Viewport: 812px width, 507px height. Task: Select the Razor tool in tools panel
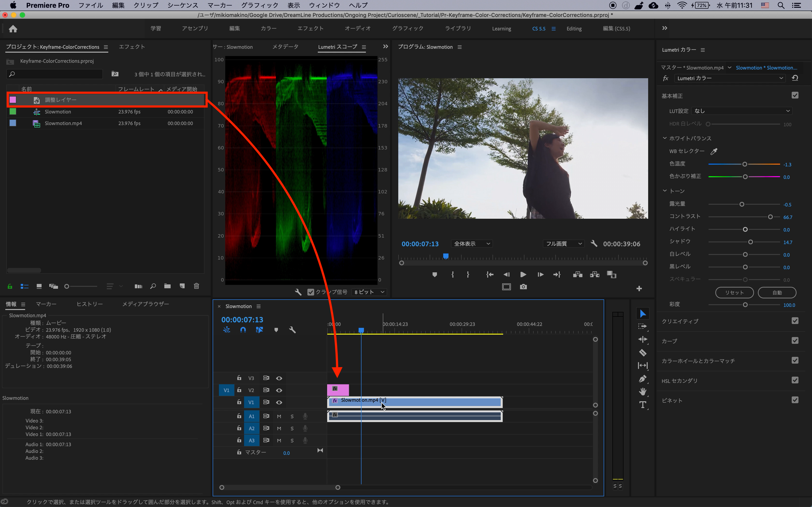click(643, 352)
